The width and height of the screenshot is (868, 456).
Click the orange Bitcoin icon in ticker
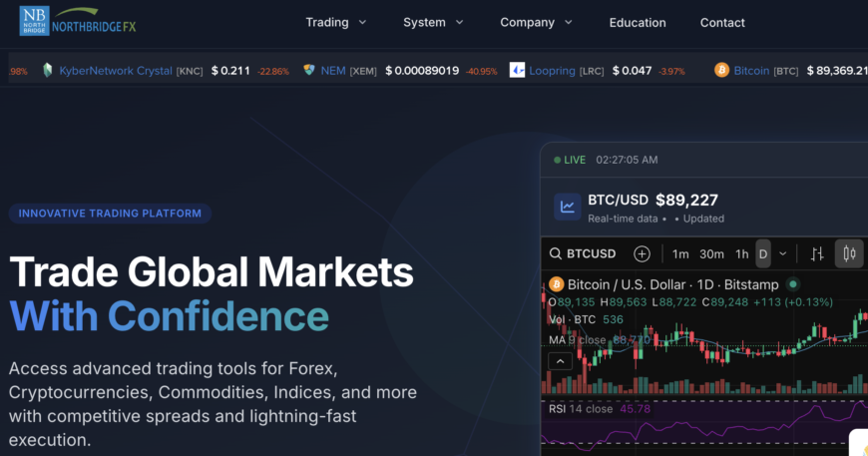click(x=721, y=70)
